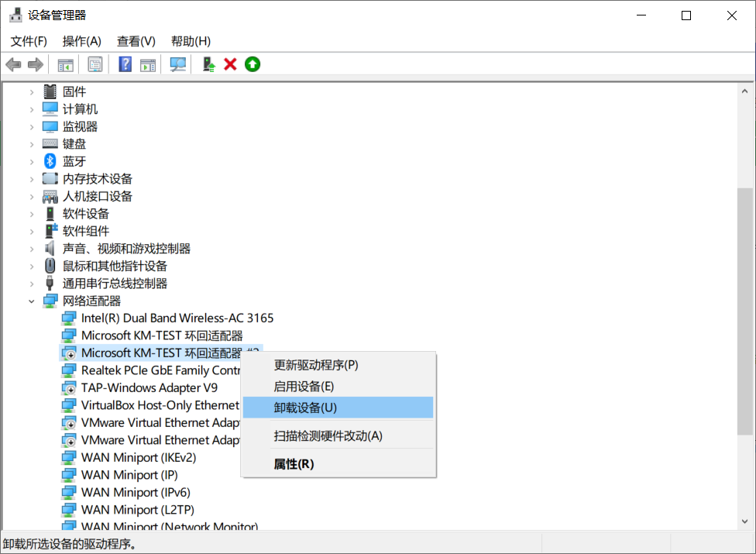Expand the 内存技术设备 node
The image size is (756, 554).
[32, 179]
